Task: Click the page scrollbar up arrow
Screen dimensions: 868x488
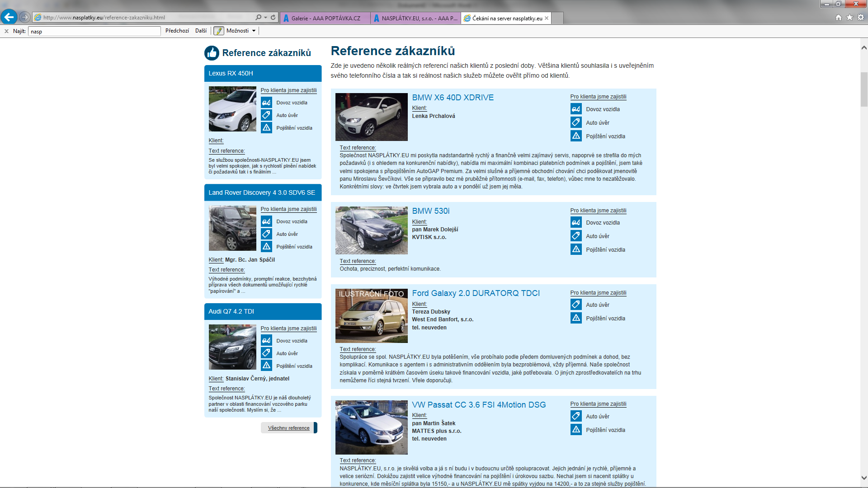Action: 863,47
